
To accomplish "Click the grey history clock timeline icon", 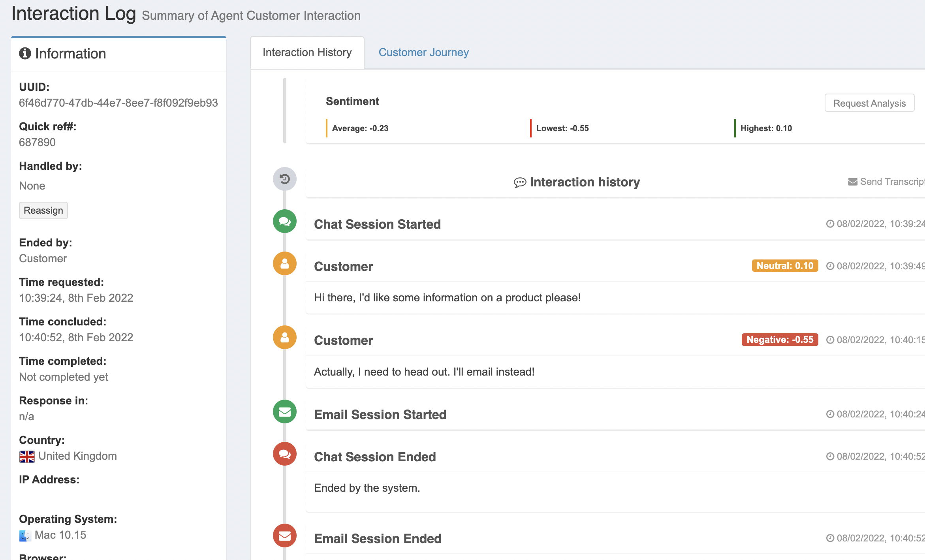I will [285, 179].
